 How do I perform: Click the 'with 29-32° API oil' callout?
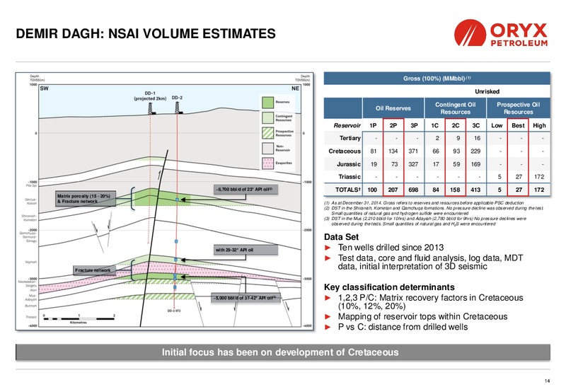point(246,250)
